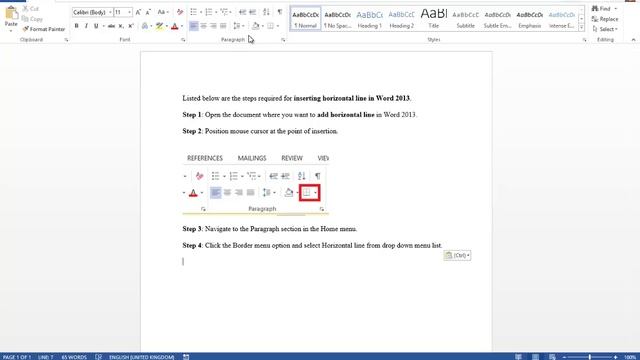Click the 65 WORDS count in status bar
This screenshot has height=360, width=640.
pos(74,357)
